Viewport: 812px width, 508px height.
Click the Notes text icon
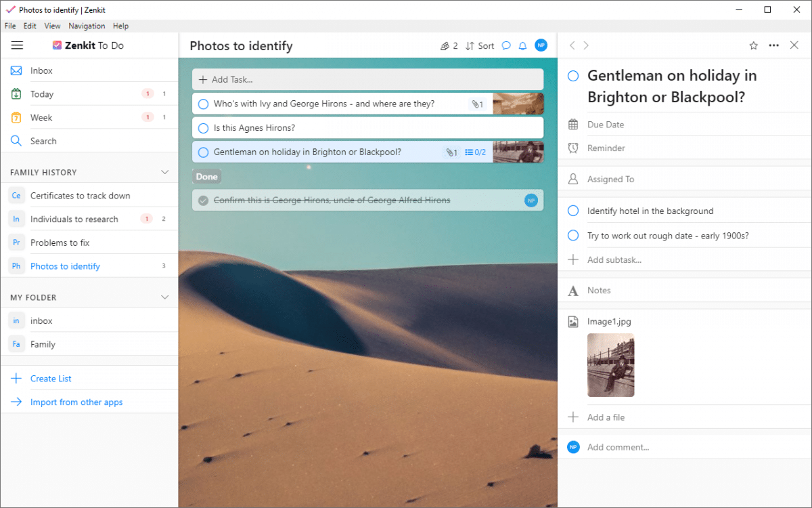[x=573, y=291]
